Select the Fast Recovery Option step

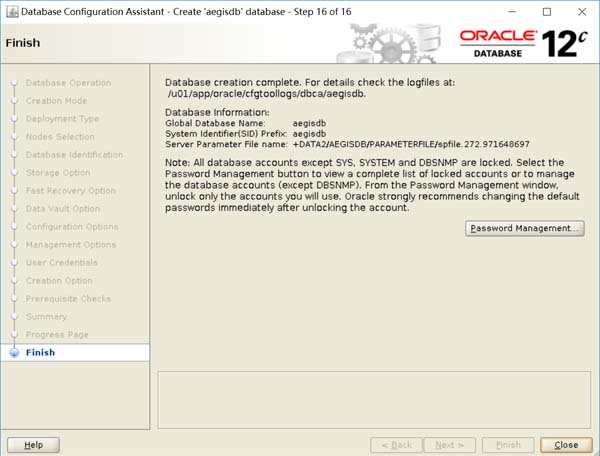[x=70, y=191]
